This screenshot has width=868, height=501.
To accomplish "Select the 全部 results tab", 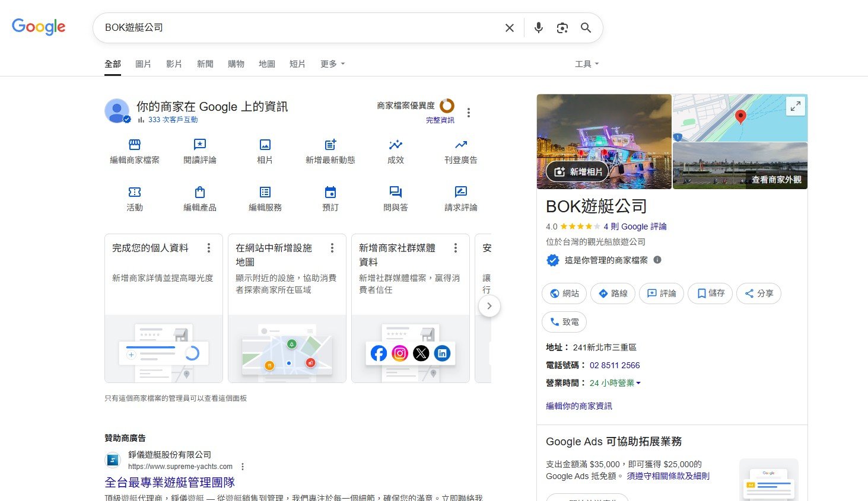I will tap(113, 64).
